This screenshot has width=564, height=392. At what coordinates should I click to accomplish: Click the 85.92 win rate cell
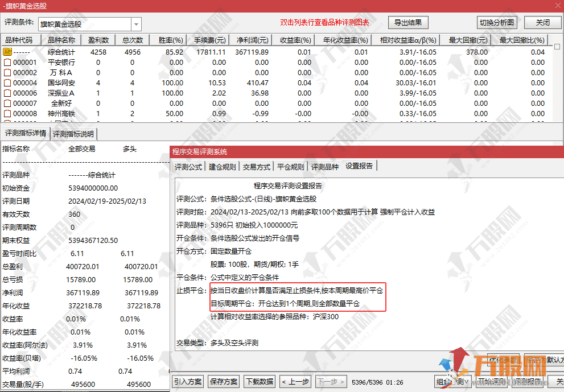point(175,52)
